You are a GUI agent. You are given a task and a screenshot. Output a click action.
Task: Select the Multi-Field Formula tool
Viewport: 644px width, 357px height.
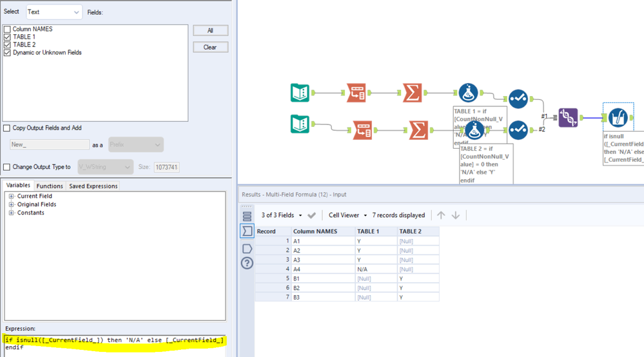point(618,118)
